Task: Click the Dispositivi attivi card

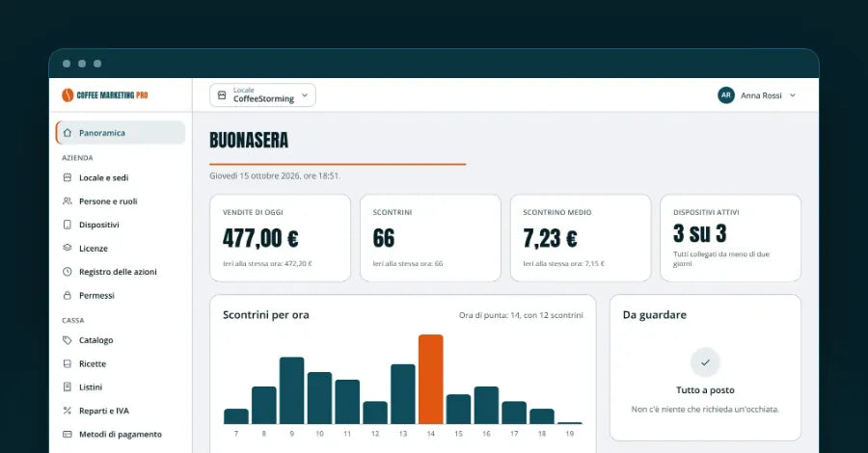Action: pos(731,238)
